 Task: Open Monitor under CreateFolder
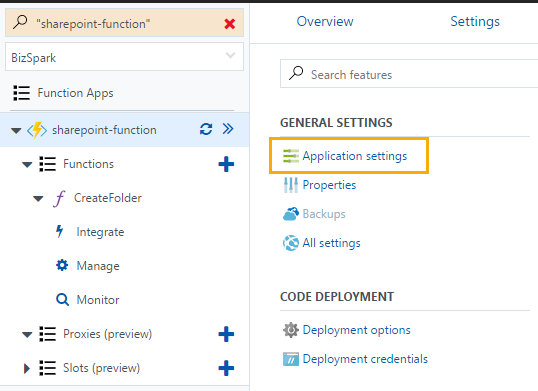[x=98, y=300]
